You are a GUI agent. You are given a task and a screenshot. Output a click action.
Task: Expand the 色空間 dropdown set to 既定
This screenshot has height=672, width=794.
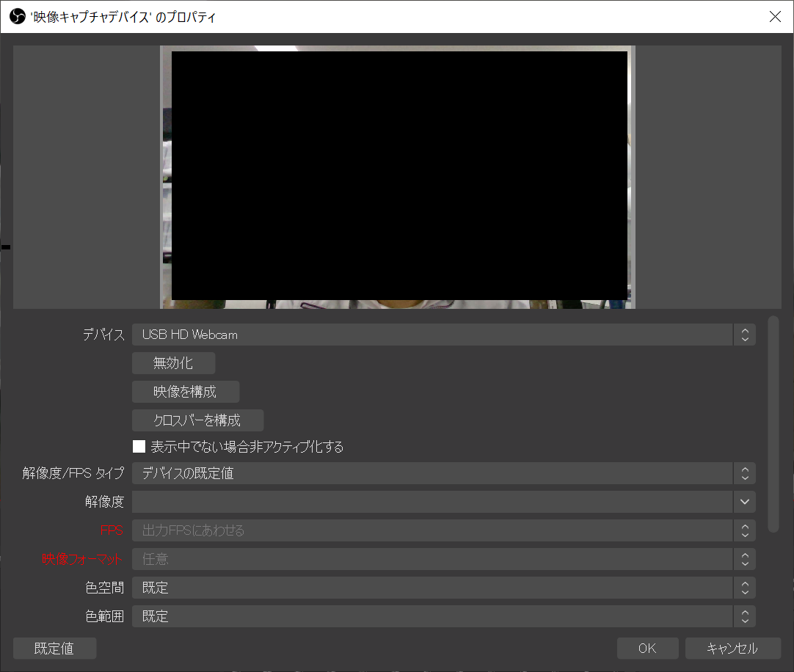433,588
